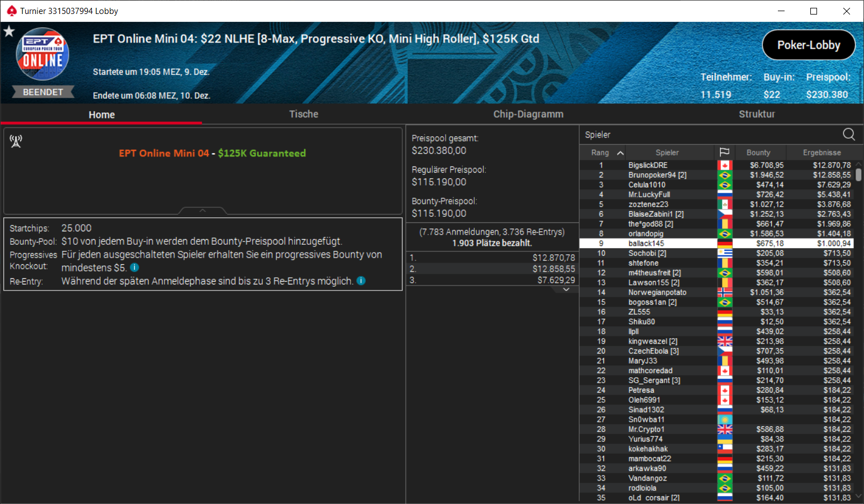The width and height of the screenshot is (864, 504).
Task: Select player row SG_Sergant [3]
Action: [x=717, y=381]
